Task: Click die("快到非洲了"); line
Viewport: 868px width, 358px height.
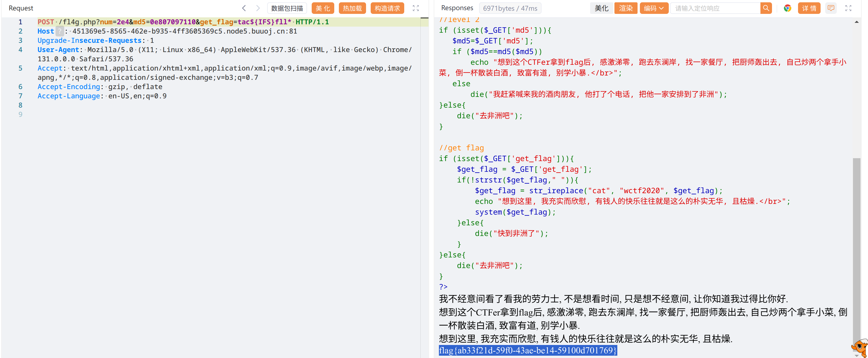Action: (511, 233)
